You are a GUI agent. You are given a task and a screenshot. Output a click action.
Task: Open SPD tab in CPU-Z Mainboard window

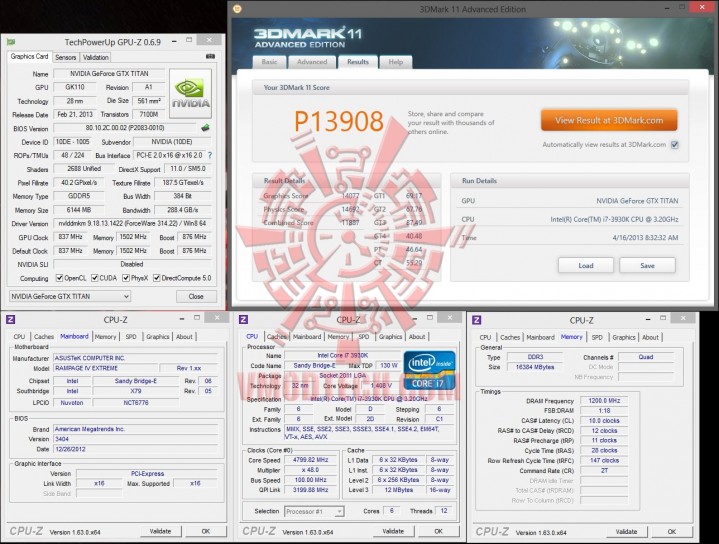(x=131, y=337)
